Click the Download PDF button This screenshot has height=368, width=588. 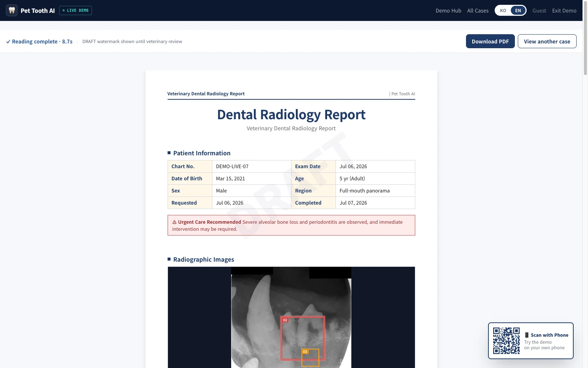point(490,41)
